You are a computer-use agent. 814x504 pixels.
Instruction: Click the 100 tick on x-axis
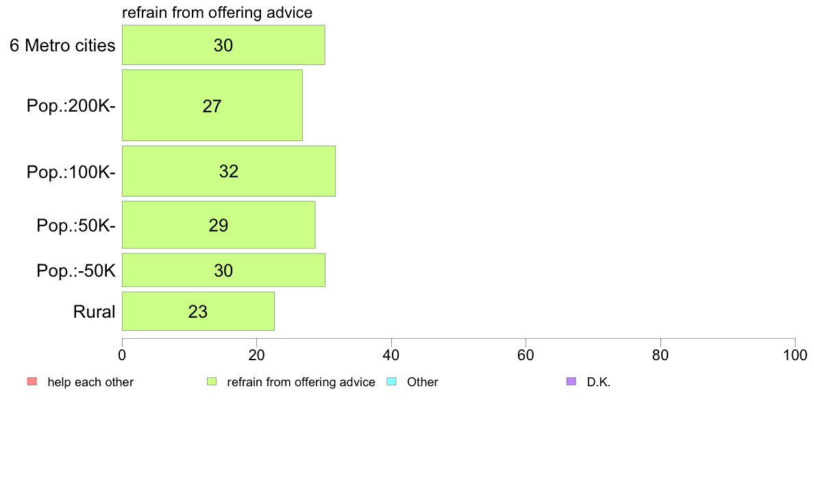coord(795,355)
